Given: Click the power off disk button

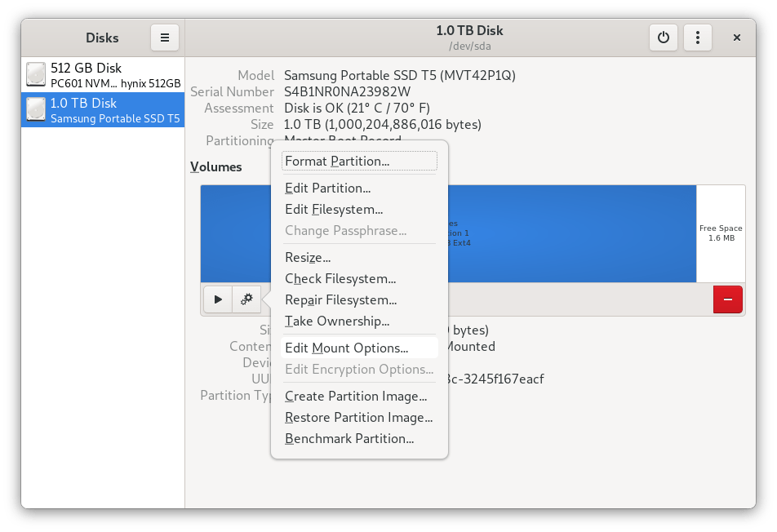Looking at the screenshot, I should coord(663,38).
